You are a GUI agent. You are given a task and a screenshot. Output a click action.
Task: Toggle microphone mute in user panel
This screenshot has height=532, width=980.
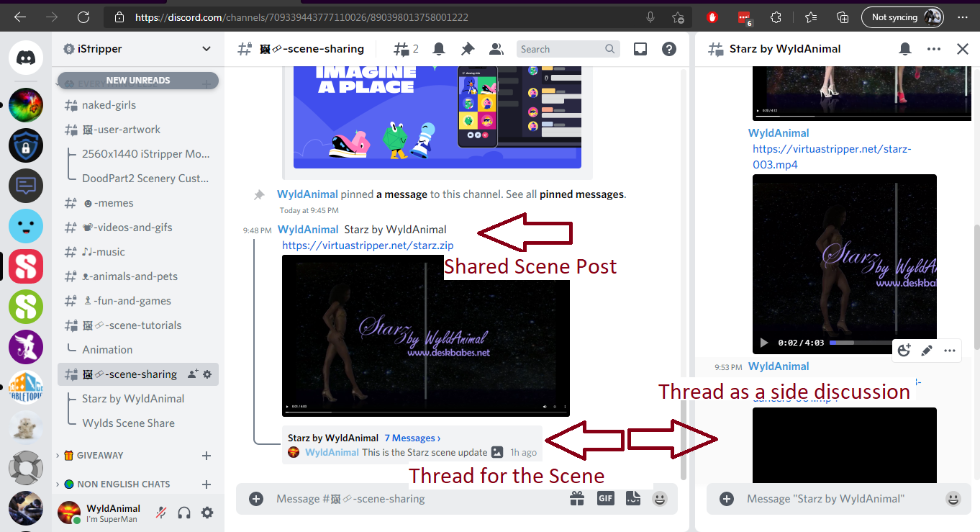point(162,513)
